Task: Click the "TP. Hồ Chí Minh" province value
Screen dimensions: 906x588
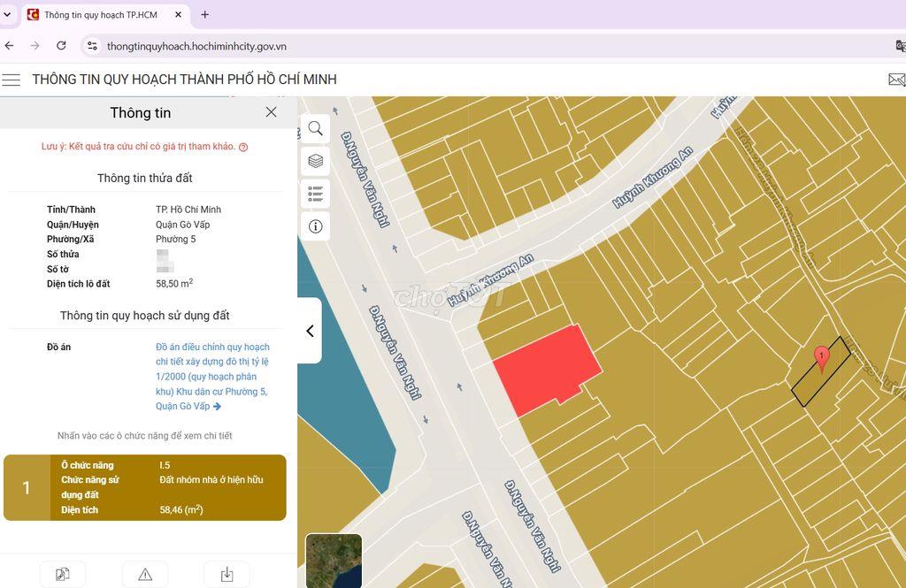Action: [188, 210]
